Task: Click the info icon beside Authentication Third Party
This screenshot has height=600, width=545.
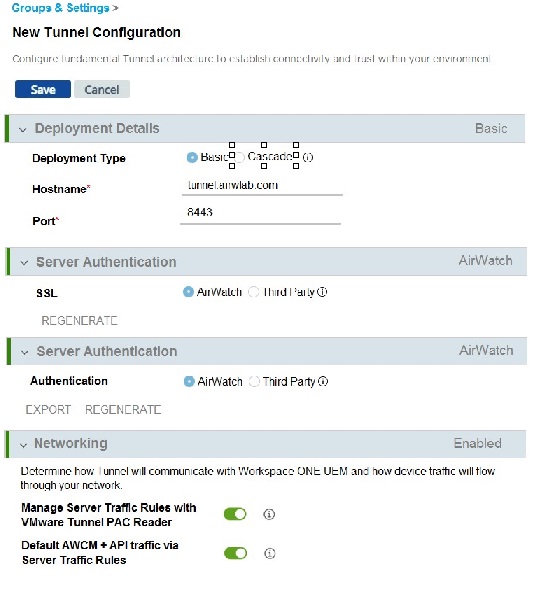Action: 323,382
